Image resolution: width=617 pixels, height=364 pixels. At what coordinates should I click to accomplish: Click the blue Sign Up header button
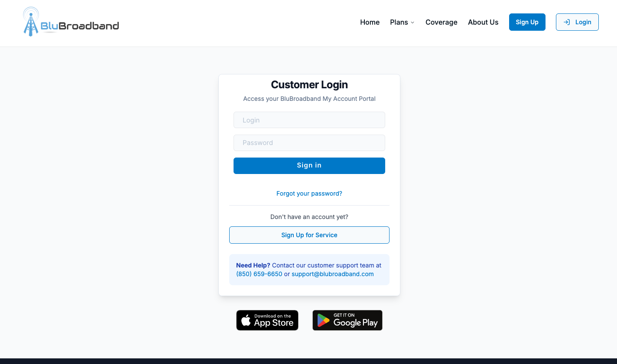pos(527,22)
